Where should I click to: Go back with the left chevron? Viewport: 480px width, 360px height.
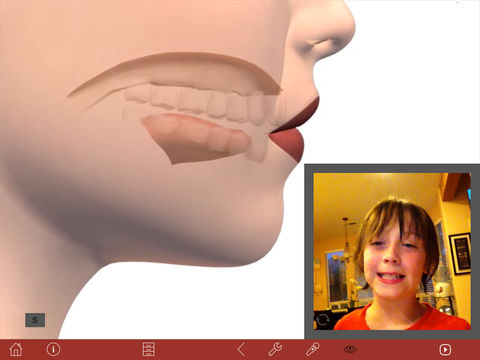coord(242,349)
